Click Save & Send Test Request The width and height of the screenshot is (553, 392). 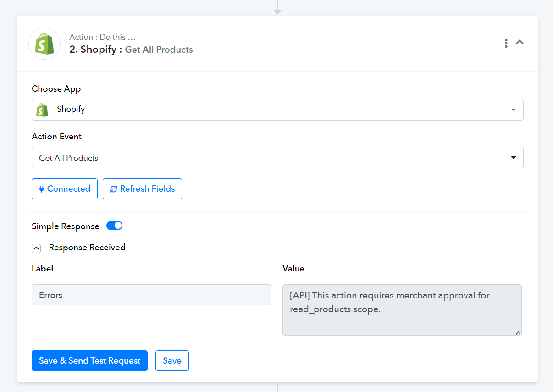point(89,361)
